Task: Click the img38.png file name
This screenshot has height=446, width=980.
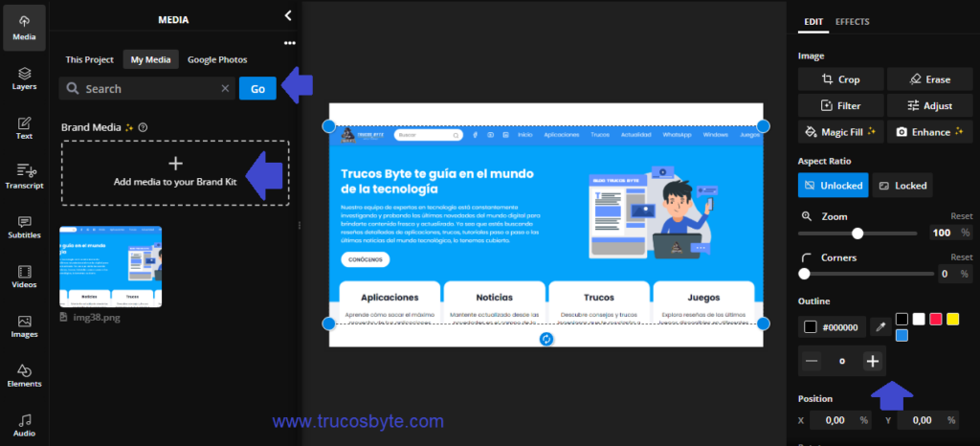Action: click(96, 318)
